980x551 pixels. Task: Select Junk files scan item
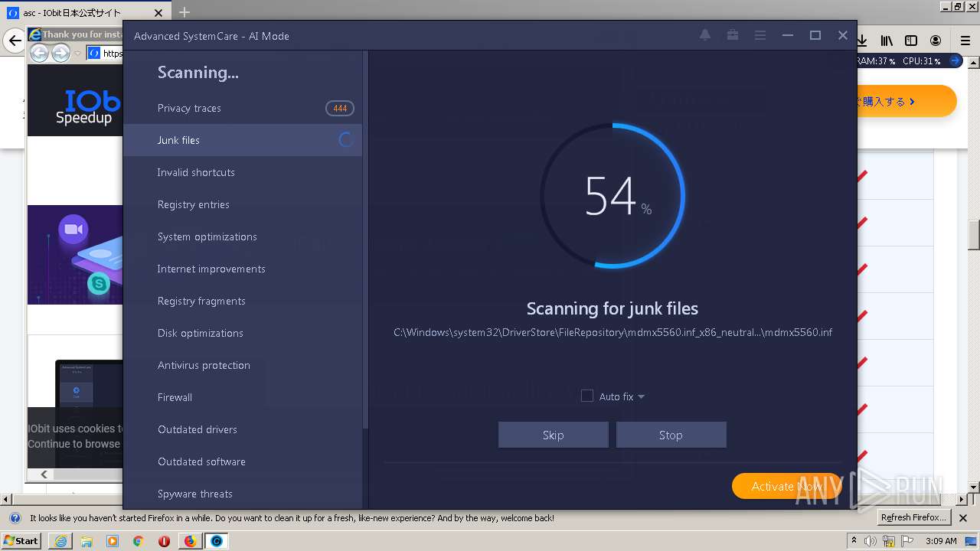tap(242, 140)
